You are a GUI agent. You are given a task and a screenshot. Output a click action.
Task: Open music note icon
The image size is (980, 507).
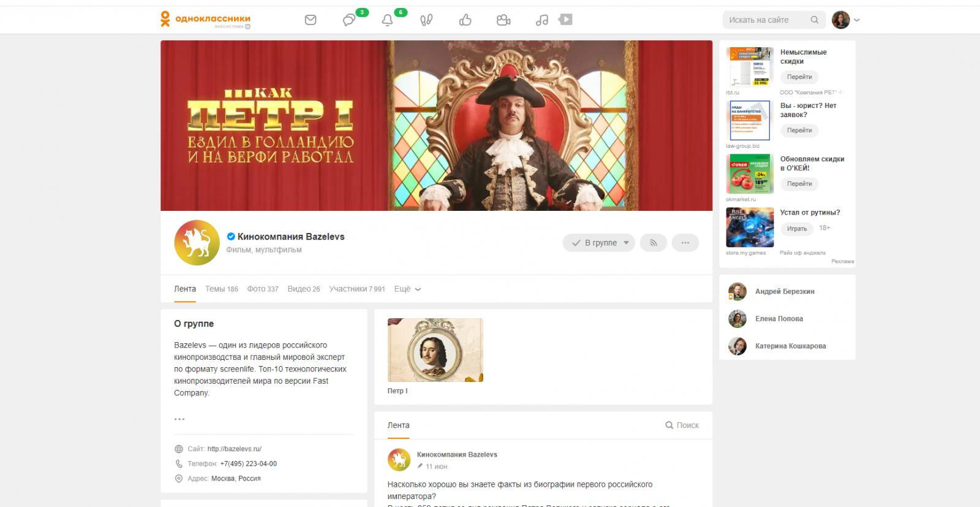pos(542,20)
